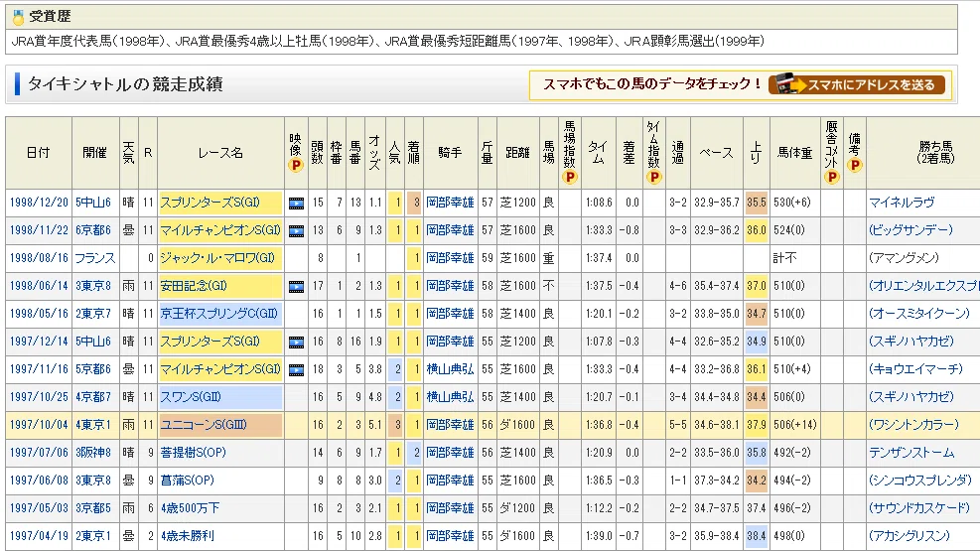Click the premium P icon under 備考 header
The width and height of the screenshot is (980, 551).
855,166
